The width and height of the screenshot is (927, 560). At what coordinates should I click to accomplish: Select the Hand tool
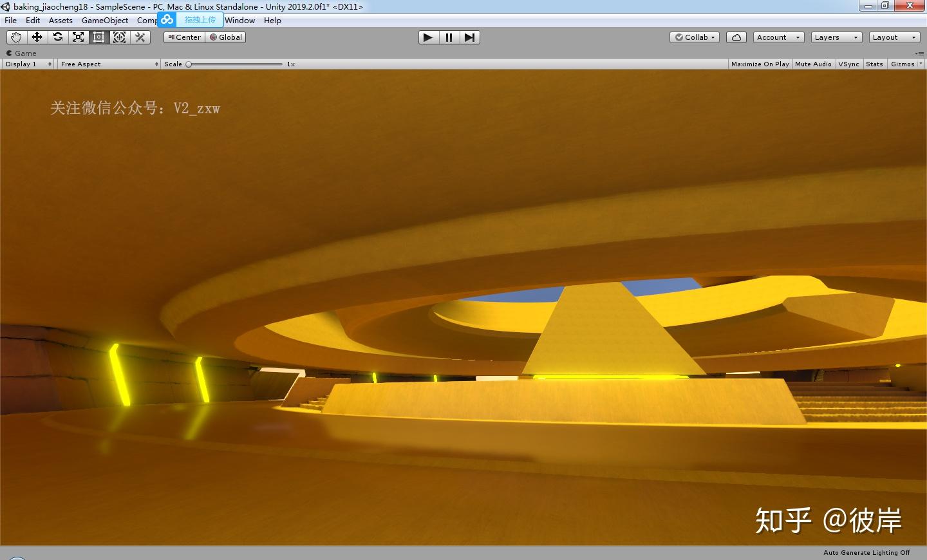pos(16,37)
